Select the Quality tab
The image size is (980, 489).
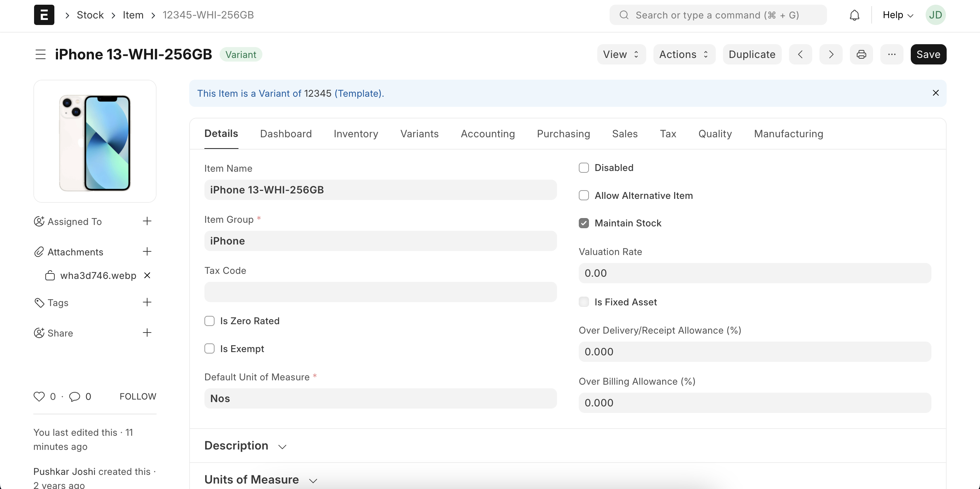[x=715, y=134]
